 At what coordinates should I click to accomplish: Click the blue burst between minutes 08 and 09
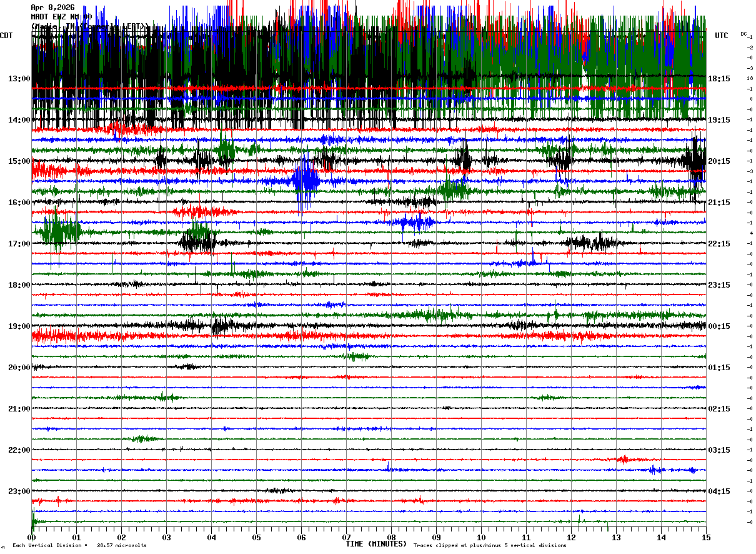pos(415,222)
